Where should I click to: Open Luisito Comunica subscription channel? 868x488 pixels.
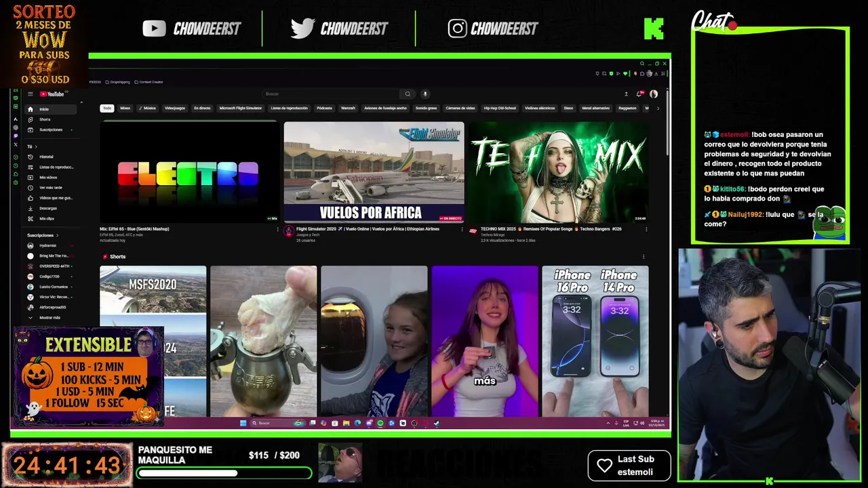click(52, 287)
